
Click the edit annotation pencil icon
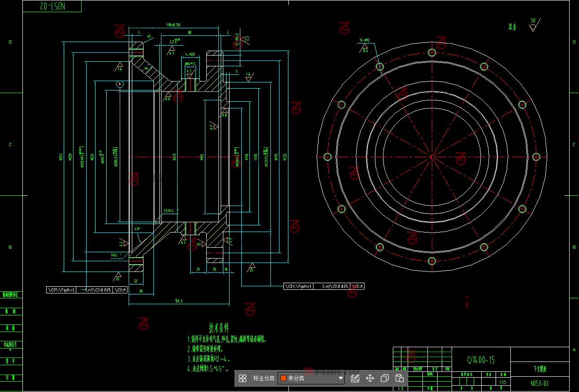tap(355, 378)
